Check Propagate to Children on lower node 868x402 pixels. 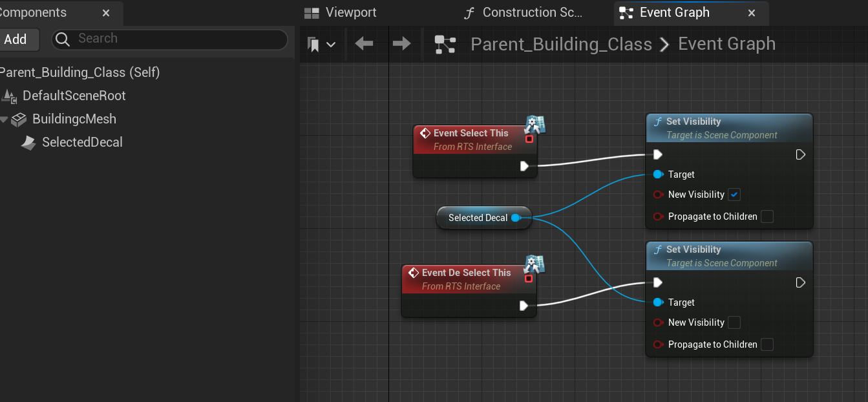[x=767, y=344]
